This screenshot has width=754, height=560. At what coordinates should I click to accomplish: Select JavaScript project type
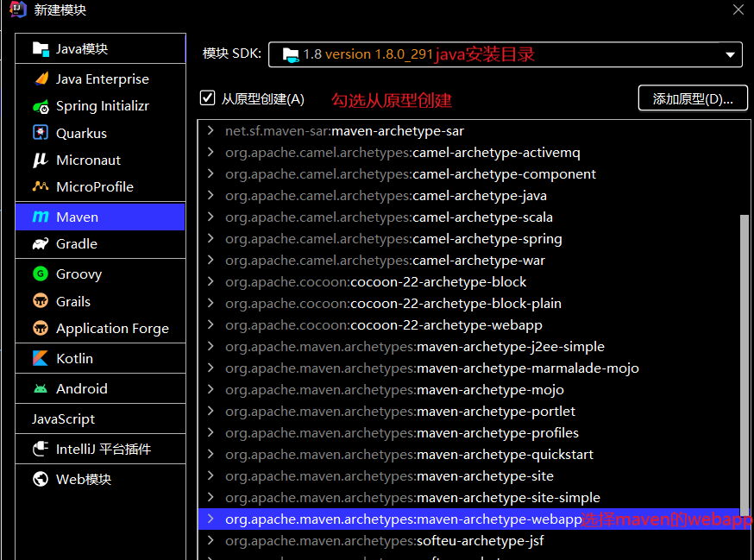click(x=100, y=419)
